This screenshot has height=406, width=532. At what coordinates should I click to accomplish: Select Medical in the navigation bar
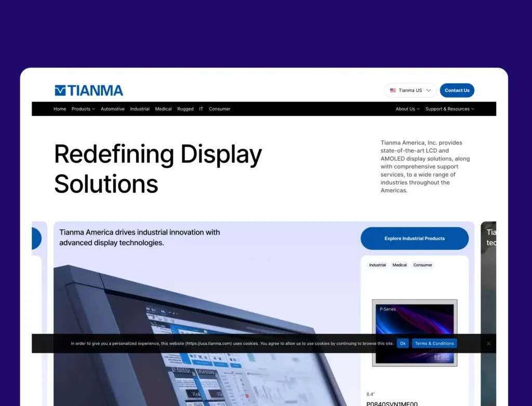pyautogui.click(x=163, y=109)
